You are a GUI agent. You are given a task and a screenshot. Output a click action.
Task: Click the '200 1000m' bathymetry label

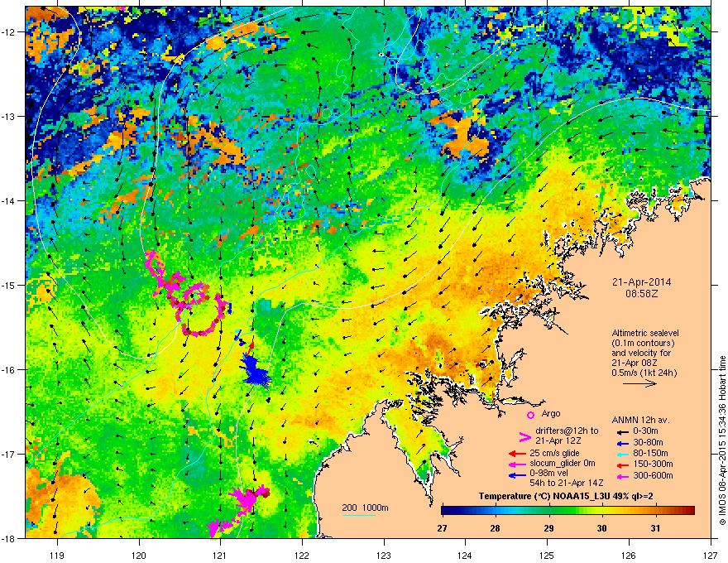pyautogui.click(x=365, y=508)
